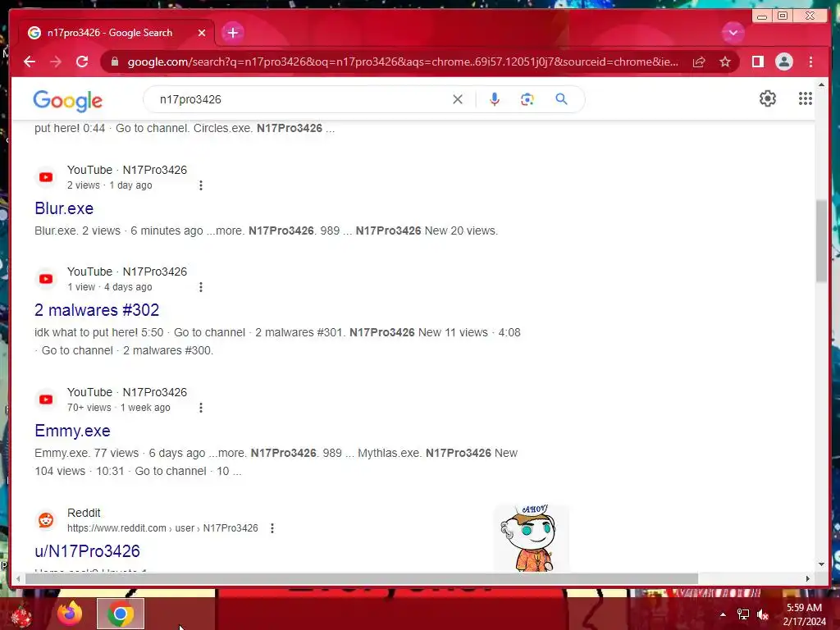Click the horizontal scroll right arrow
This screenshot has height=630, width=840.
[x=808, y=578]
